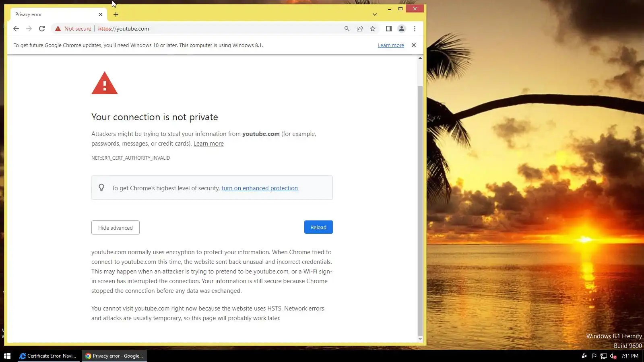Open the Action Center flag in system tray

(x=594, y=356)
